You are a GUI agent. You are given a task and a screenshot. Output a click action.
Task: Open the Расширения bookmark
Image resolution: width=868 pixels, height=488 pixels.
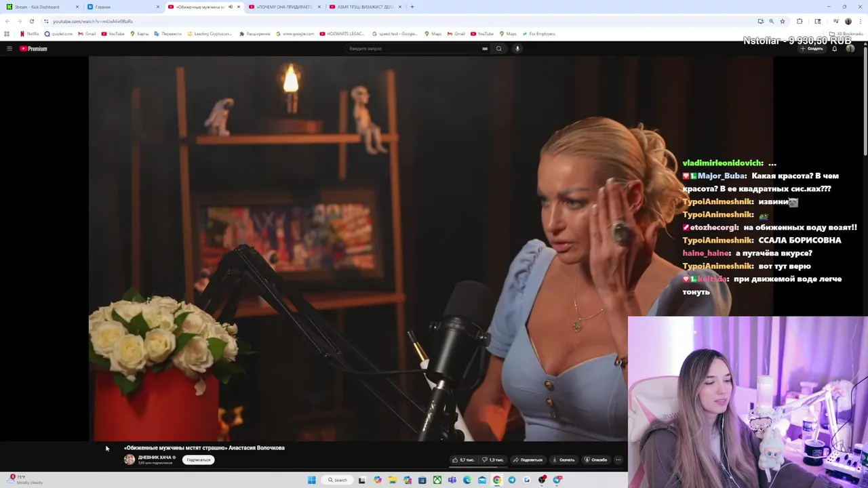[x=255, y=34]
